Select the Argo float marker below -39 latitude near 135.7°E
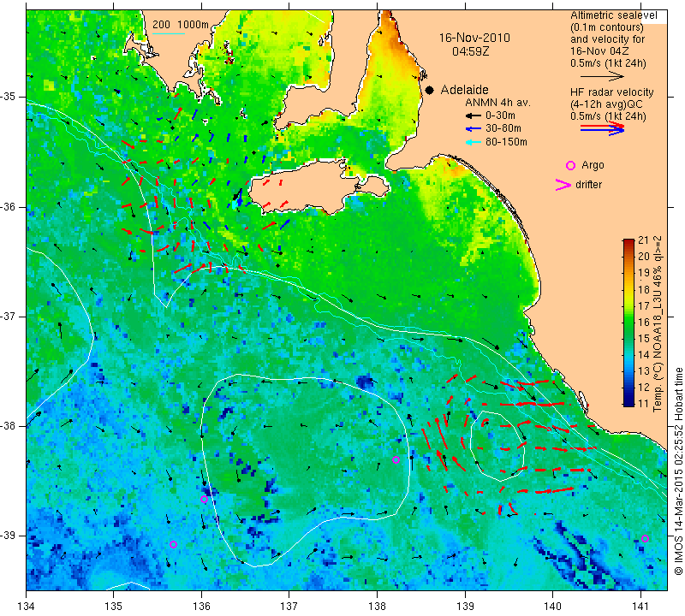Screen dimensions: 685x616 pos(174,544)
